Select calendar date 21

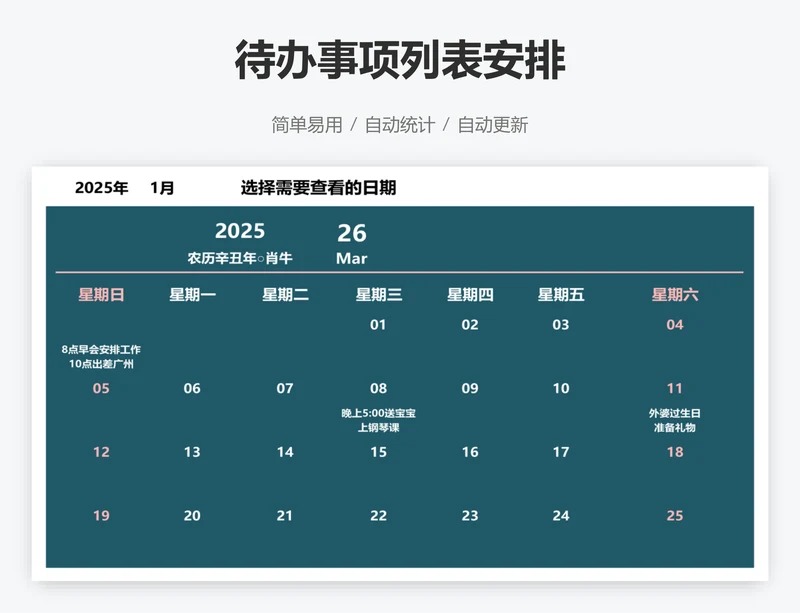tap(285, 516)
